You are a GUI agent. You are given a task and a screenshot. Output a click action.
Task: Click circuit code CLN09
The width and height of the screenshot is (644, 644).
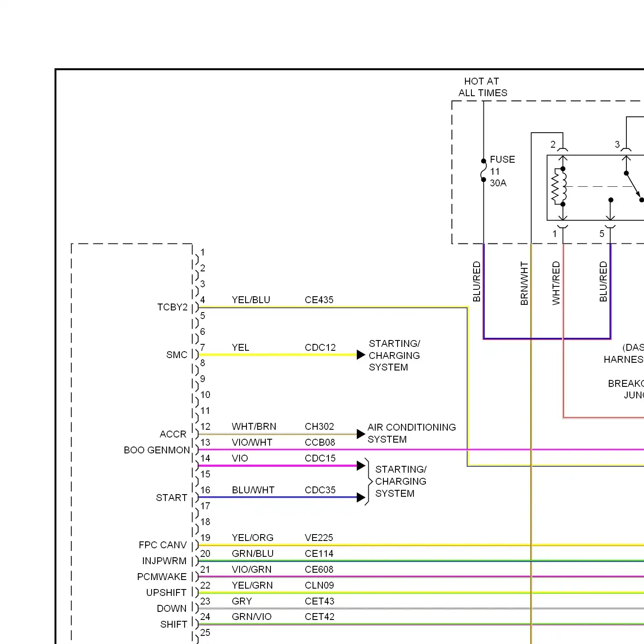319,586
